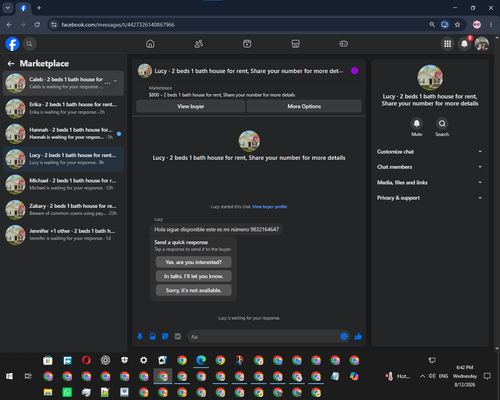Click large listing photo in right panel
500x400 pixels.
click(x=430, y=77)
